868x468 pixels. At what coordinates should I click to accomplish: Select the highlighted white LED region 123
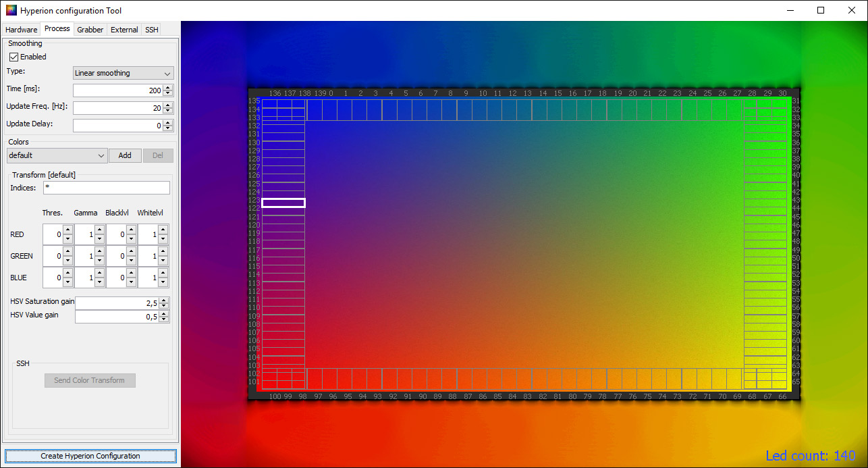click(283, 203)
